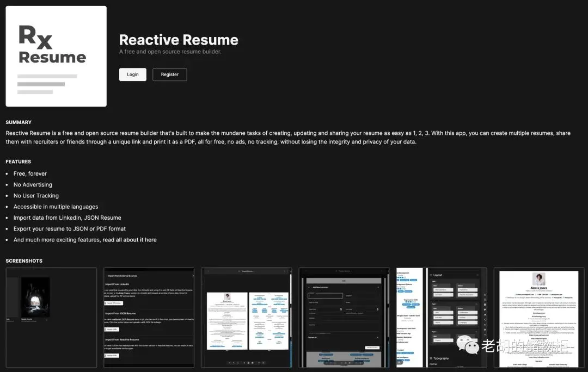Click the summary paragraph starting 'Reactive Resume is a free'
Screen dimensions: 588x372
288,138
